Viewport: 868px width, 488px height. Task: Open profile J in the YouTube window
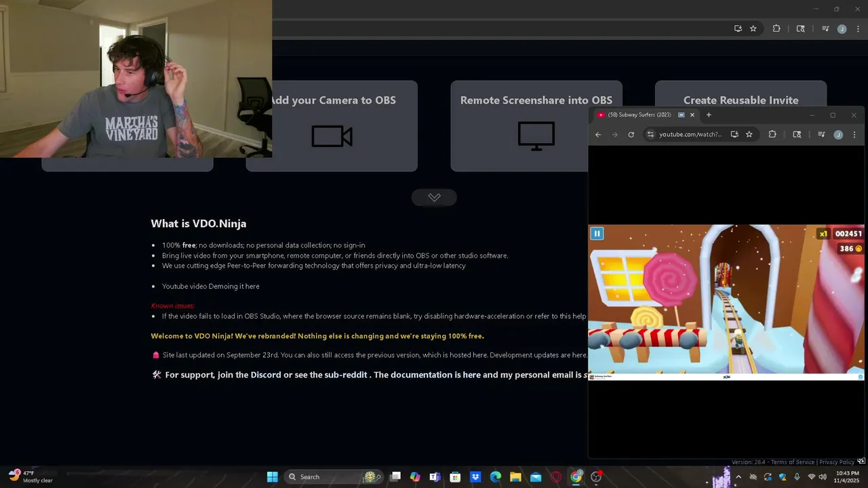838,135
